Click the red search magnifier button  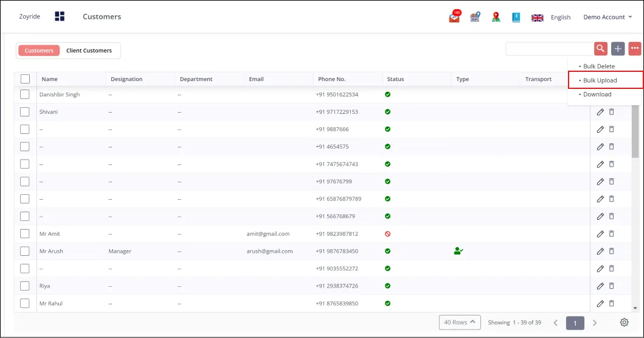click(x=600, y=49)
